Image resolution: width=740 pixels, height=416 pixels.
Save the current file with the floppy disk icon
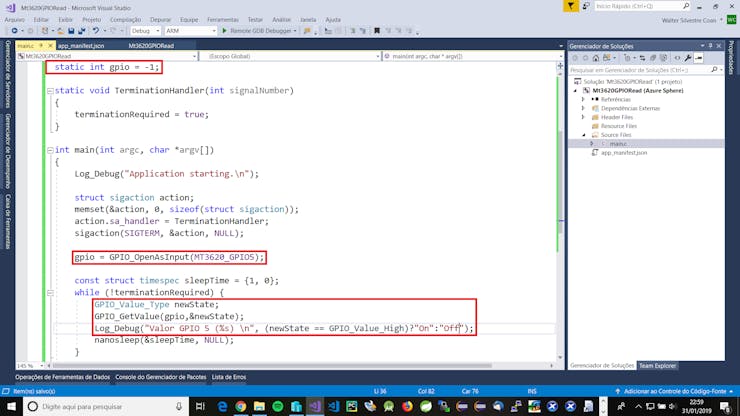(71, 31)
